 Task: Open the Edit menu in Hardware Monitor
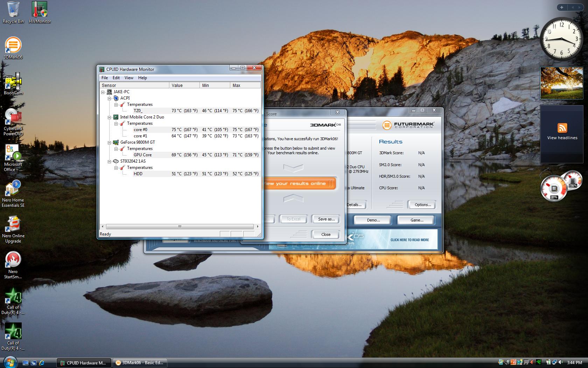tap(116, 78)
